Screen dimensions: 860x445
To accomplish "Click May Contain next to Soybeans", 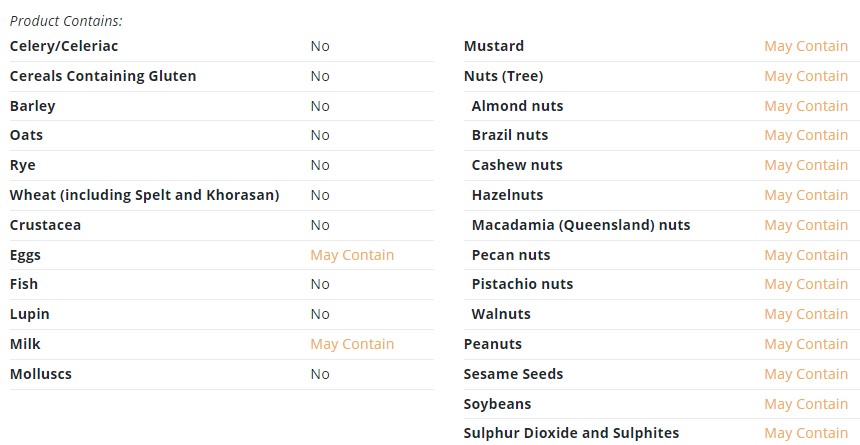I will [806, 404].
